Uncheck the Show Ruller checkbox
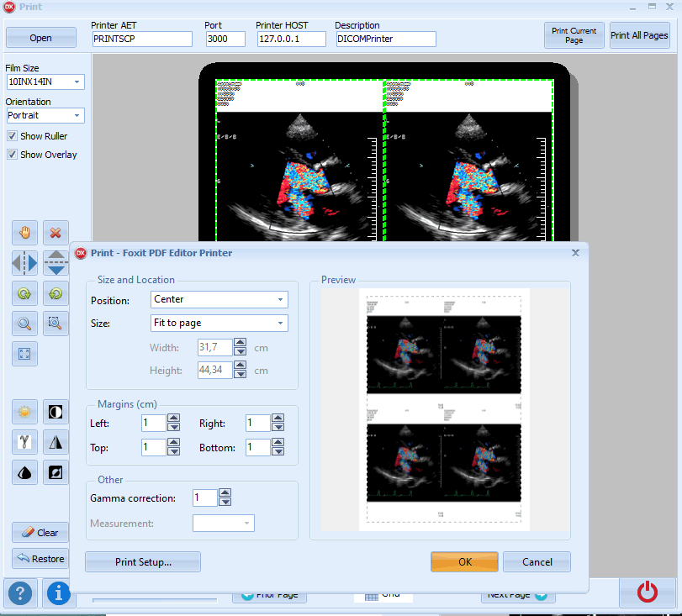The height and width of the screenshot is (616, 682). 13,136
